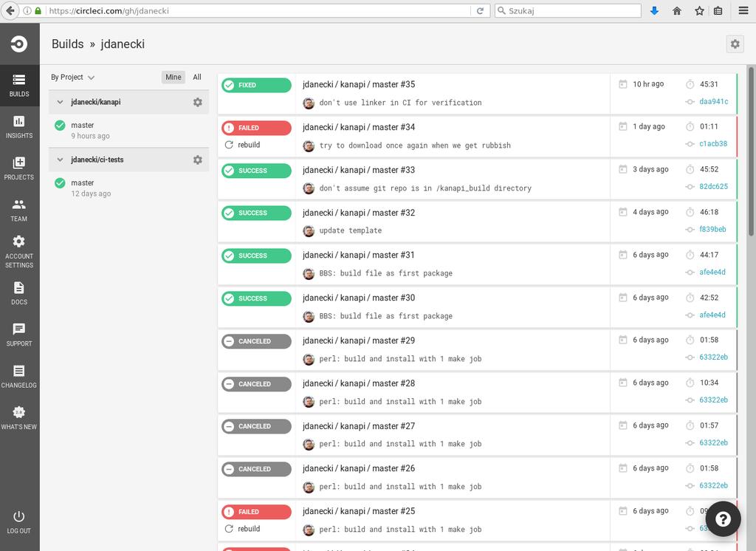Bookmark this page with the star icon

point(700,10)
